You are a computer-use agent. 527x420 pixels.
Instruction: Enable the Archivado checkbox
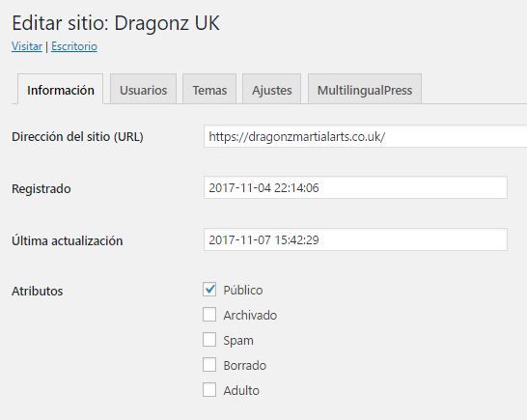click(x=209, y=315)
